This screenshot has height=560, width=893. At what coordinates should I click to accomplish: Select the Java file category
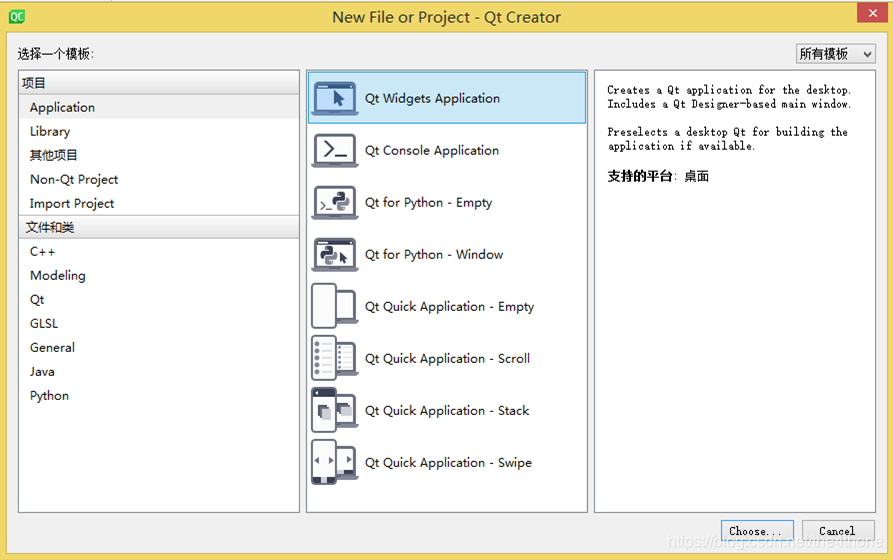[159, 371]
